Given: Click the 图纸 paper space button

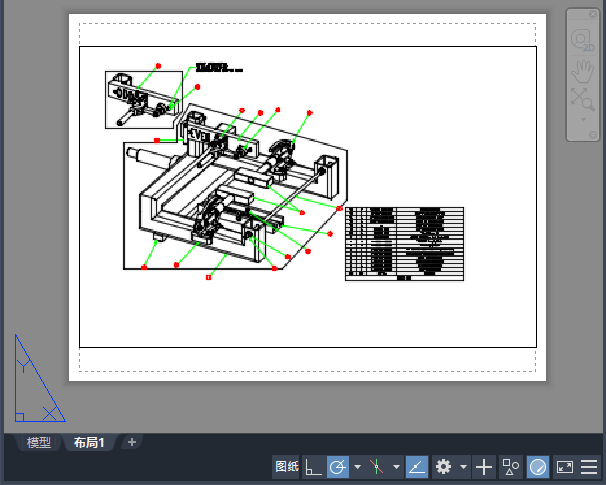Looking at the screenshot, I should coord(286,467).
